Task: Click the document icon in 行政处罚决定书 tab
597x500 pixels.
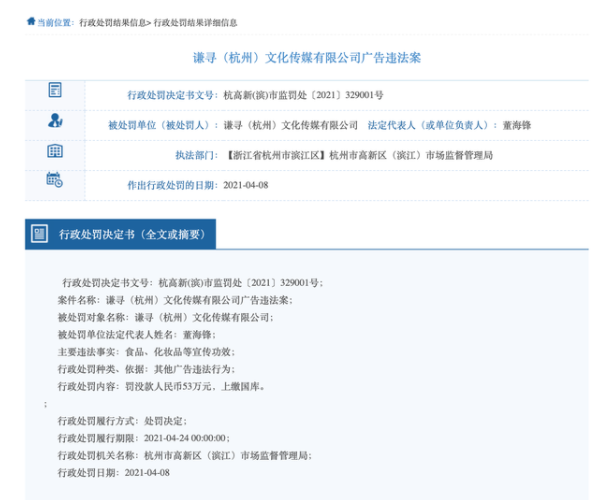Action: tap(39, 233)
